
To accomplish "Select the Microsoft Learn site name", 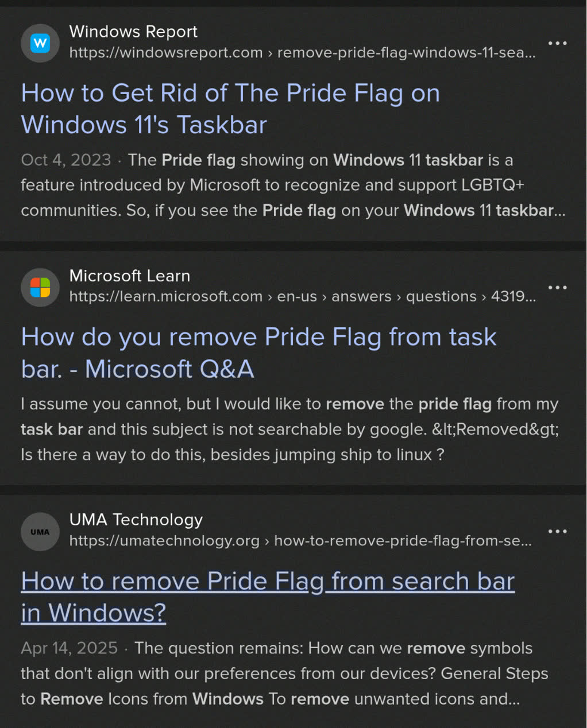I will [x=130, y=276].
